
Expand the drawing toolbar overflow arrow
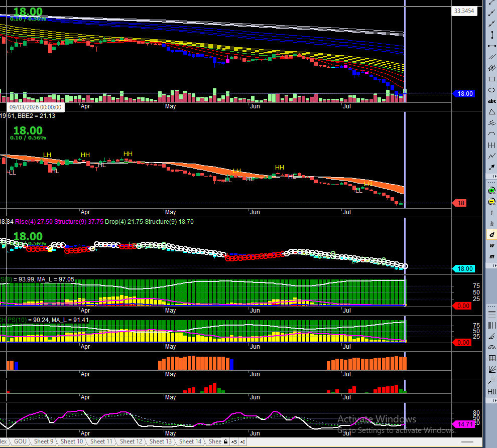click(x=495, y=176)
